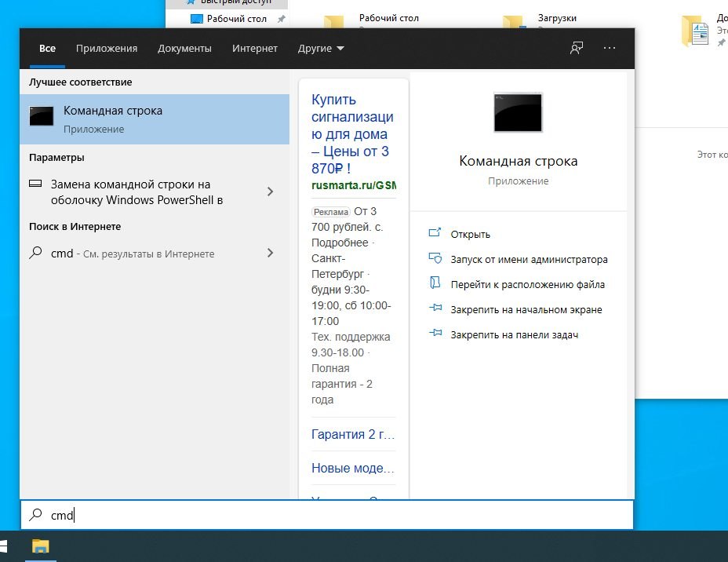Click the Реклама label badge
Viewport: 728px width, 562px height.
tap(330, 212)
